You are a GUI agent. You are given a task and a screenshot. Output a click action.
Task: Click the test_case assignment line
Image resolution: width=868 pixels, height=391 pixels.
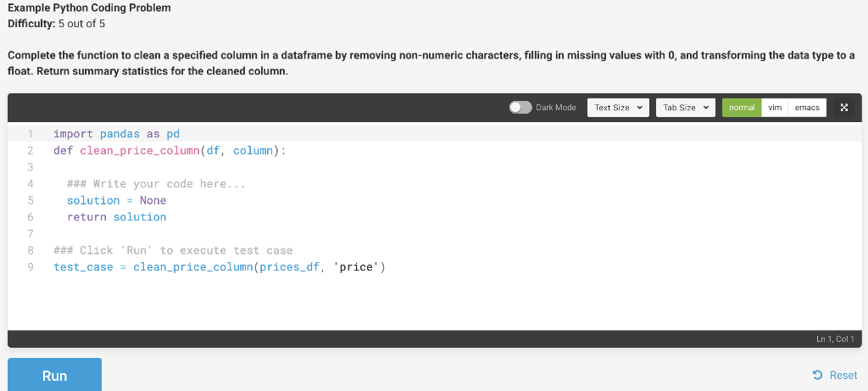220,267
